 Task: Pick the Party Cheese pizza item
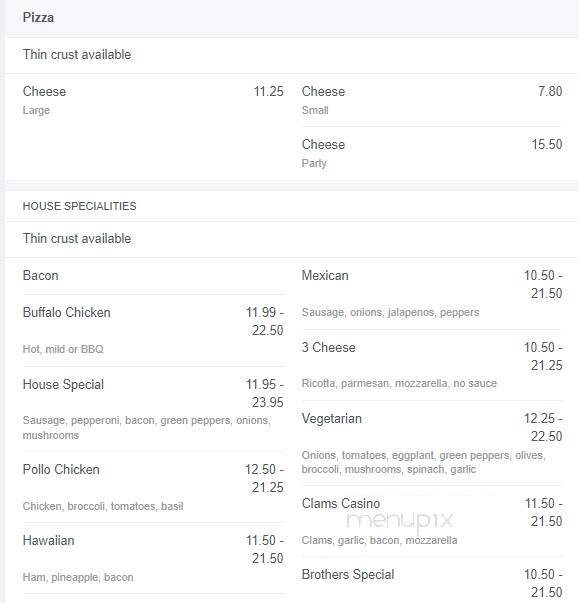tap(432, 153)
